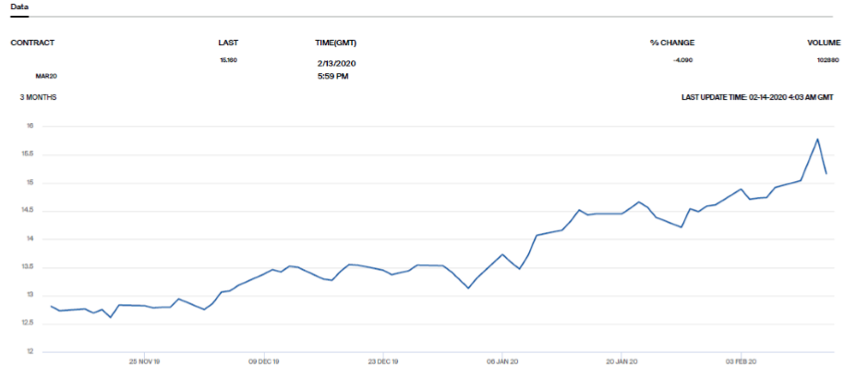Click the 06 JAN 20 axis label

501,361
